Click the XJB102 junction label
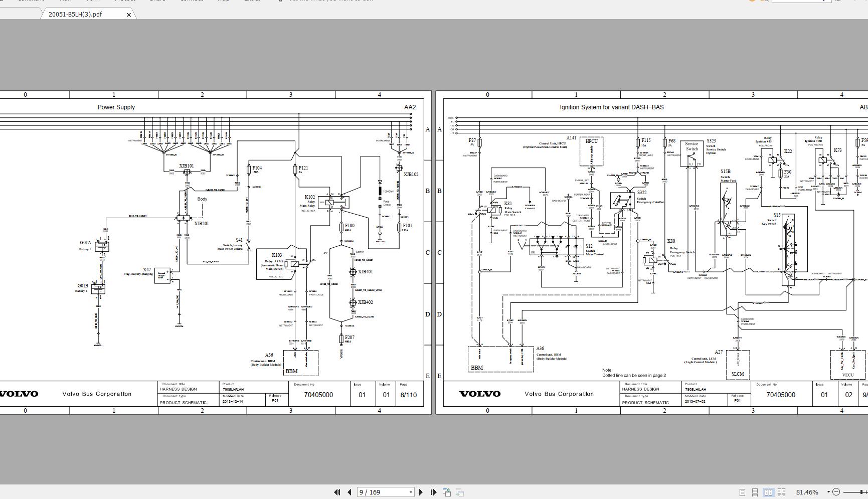 411,175
